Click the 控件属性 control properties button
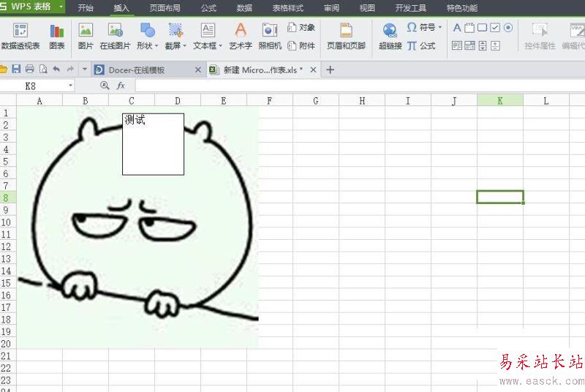The height and width of the screenshot is (392, 585). [540, 36]
